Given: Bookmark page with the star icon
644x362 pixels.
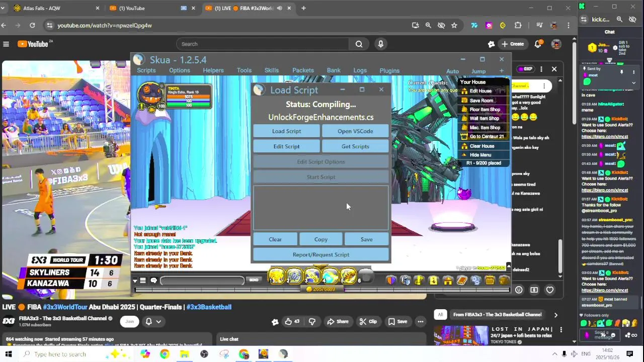Looking at the screenshot, I should tap(454, 25).
